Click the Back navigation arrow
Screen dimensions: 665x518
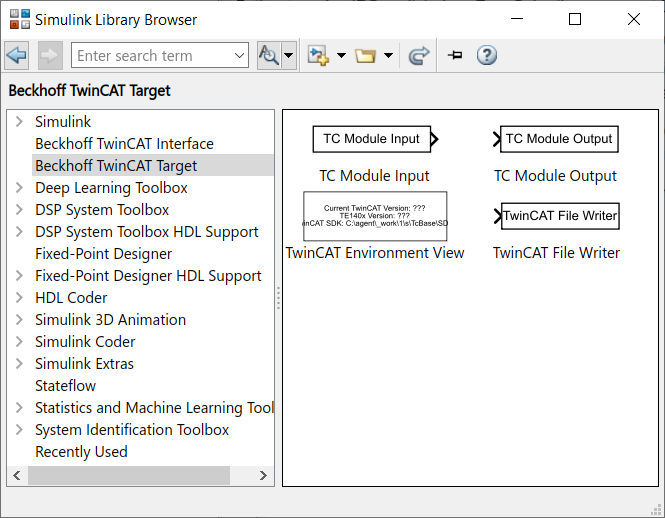(x=17, y=55)
